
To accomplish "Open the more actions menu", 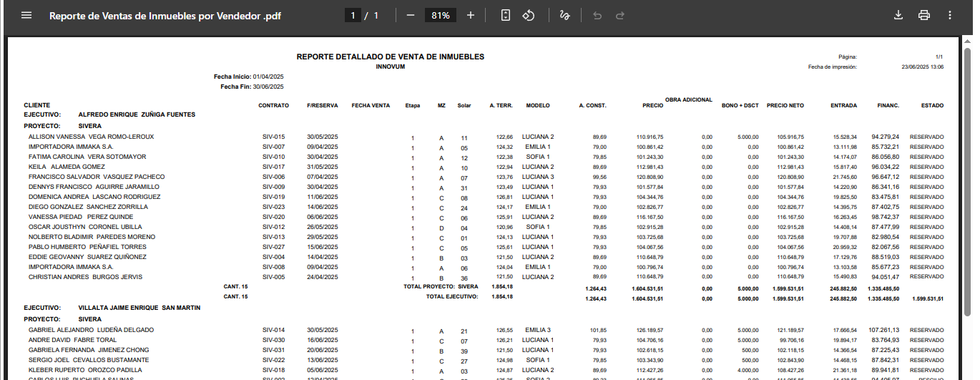I will point(950,15).
